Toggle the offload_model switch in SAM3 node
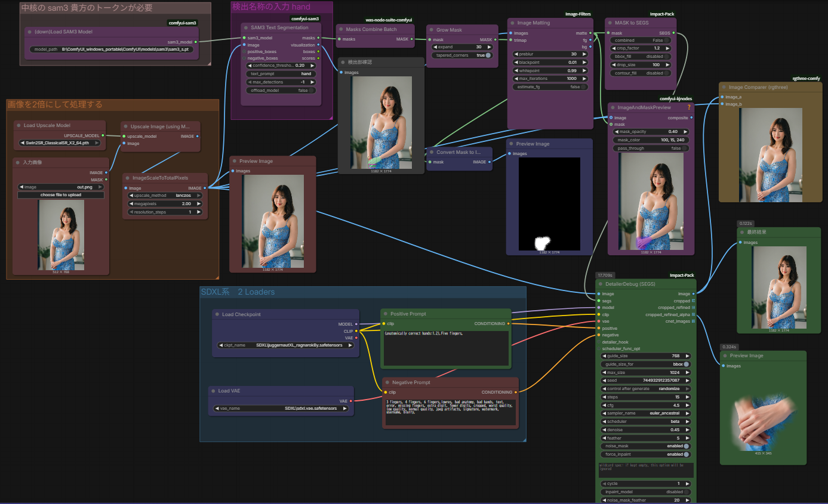This screenshot has height=504, width=828. point(311,90)
